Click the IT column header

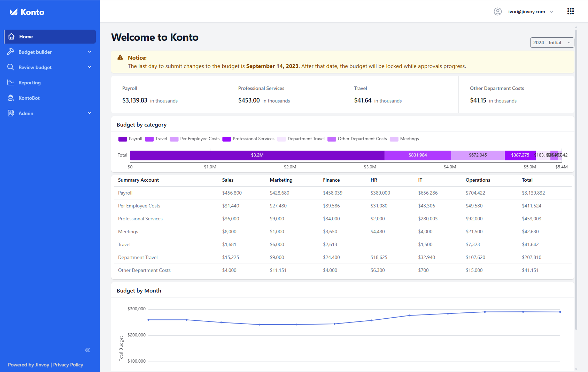pos(420,180)
